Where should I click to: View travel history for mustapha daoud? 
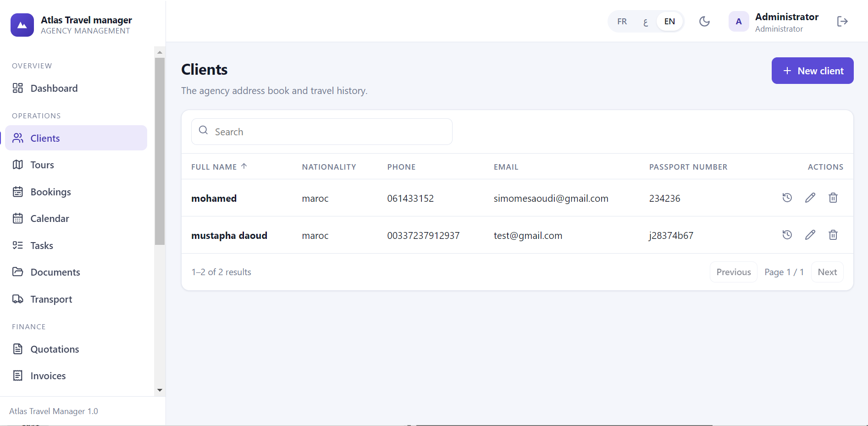(787, 235)
